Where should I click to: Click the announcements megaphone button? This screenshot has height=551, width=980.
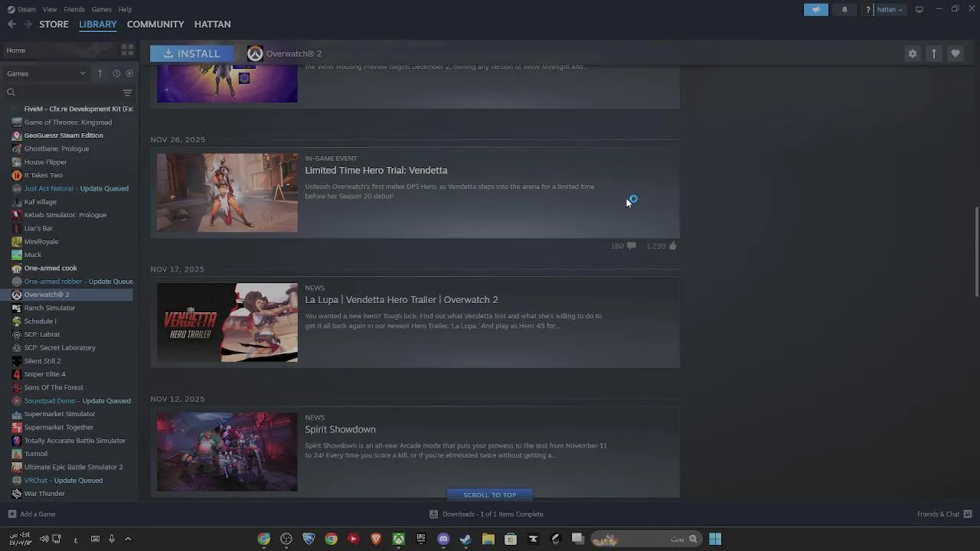(x=816, y=9)
